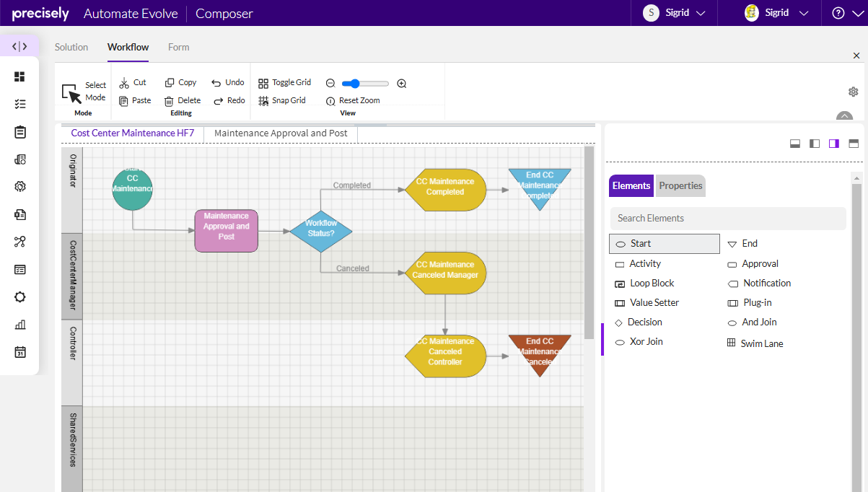Toggle Grid visibility
The image size is (868, 492).
click(x=284, y=82)
